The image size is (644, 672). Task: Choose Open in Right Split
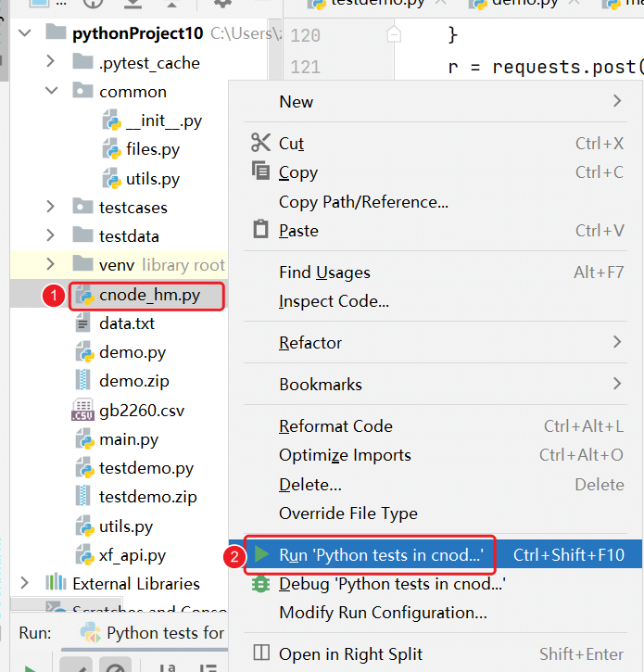click(x=436, y=654)
